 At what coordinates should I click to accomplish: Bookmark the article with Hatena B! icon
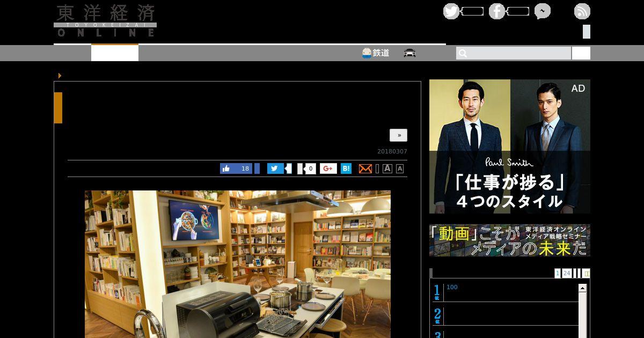tap(346, 168)
